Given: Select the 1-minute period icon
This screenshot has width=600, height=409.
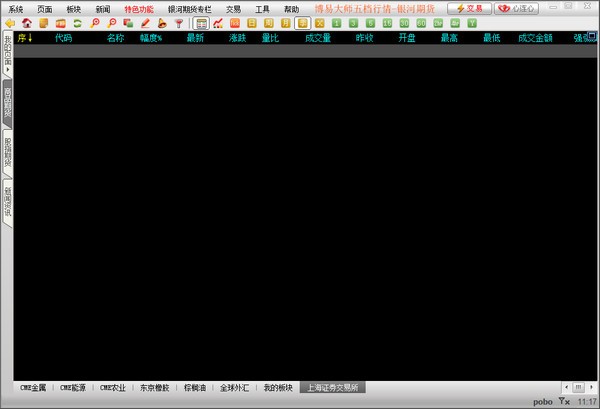Looking at the screenshot, I should 336,23.
